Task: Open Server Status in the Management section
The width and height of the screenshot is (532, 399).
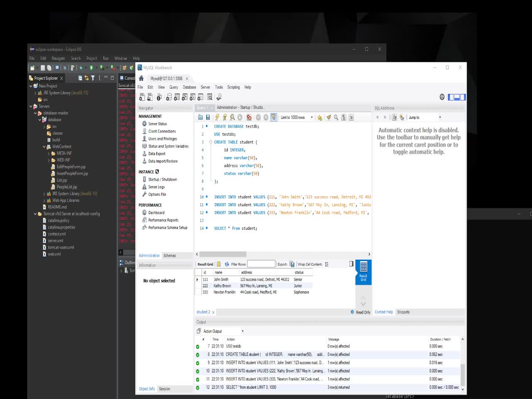Action: pos(158,124)
